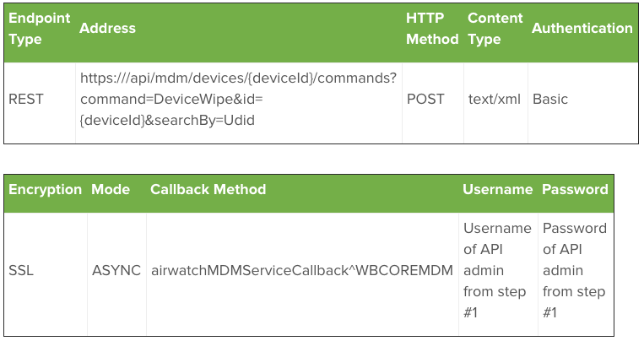This screenshot has width=644, height=341.
Task: Click the Endpoint Type column header
Action: point(40,29)
